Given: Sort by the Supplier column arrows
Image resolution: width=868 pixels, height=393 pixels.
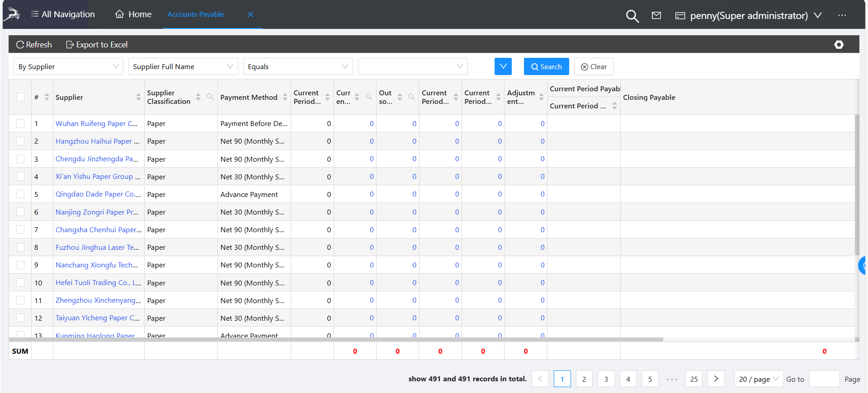Looking at the screenshot, I should coord(138,97).
